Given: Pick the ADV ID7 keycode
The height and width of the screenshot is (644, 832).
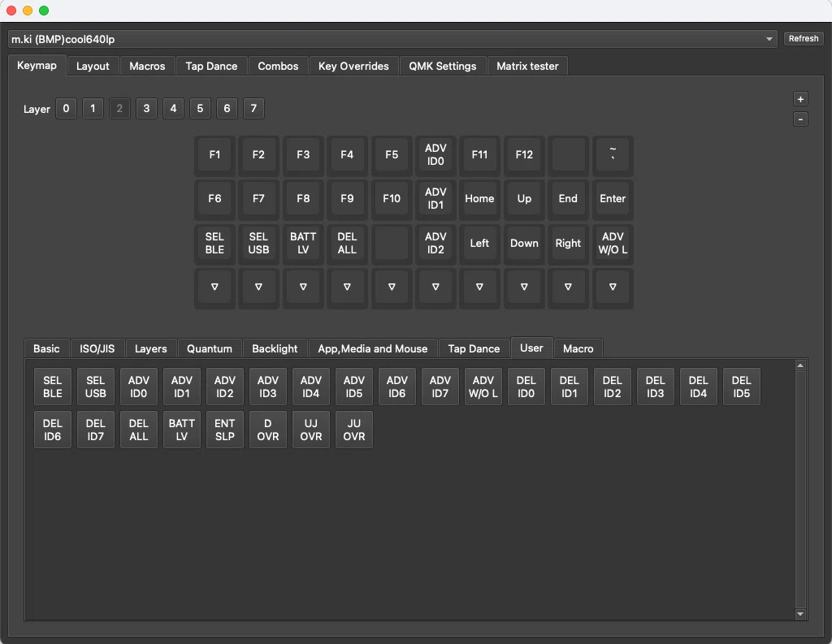Looking at the screenshot, I should tap(440, 387).
